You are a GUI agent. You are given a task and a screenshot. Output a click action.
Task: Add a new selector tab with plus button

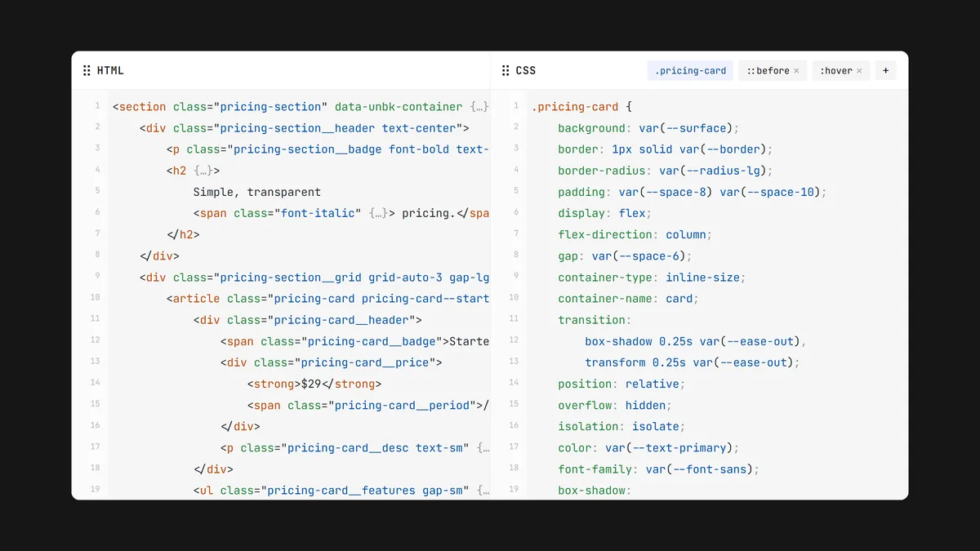click(885, 71)
